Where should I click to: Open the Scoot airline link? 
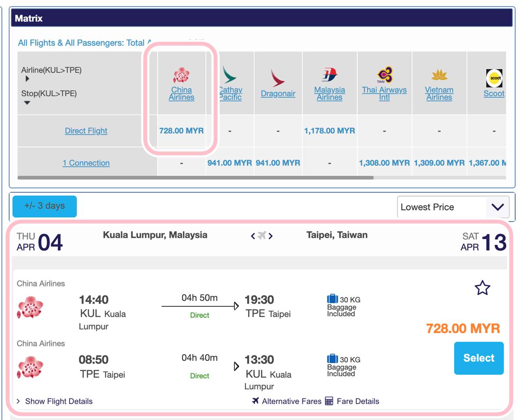tap(494, 94)
